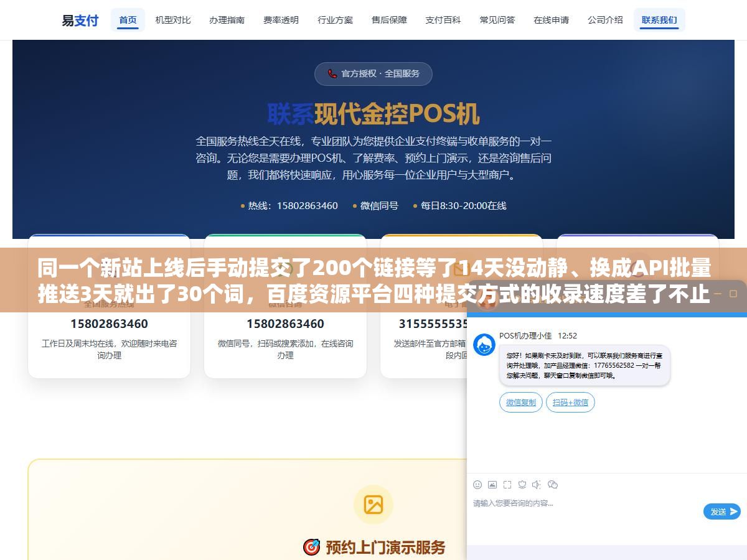Click the target icon beside 预约上门演示服务
The width and height of the screenshot is (747, 560).
(311, 547)
